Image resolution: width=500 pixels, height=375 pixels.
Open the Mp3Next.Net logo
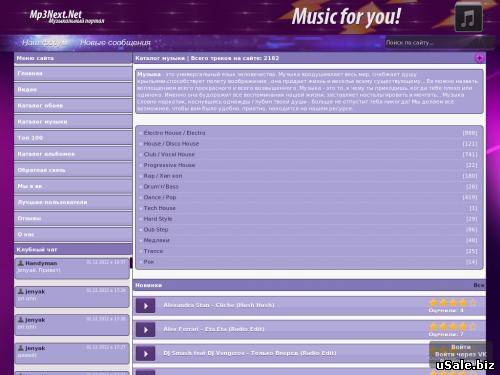(67, 16)
